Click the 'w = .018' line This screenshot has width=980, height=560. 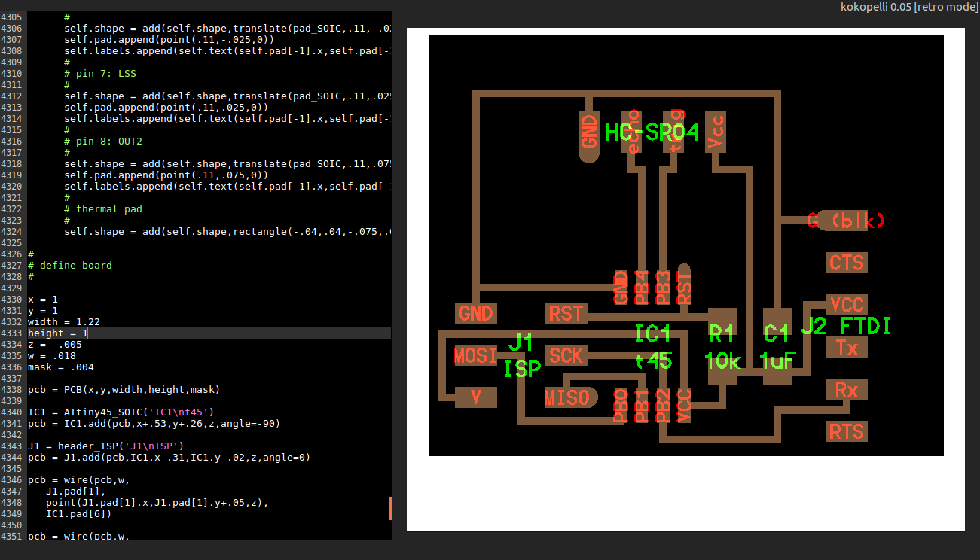click(x=52, y=355)
